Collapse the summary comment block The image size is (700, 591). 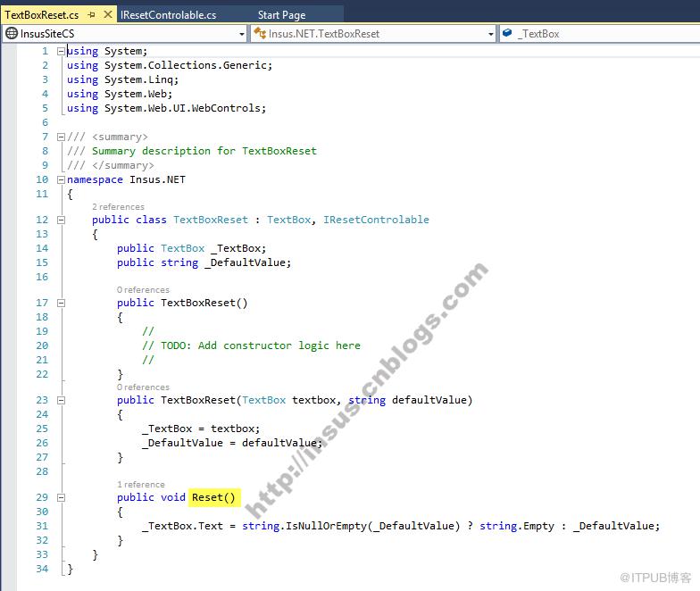tap(61, 137)
